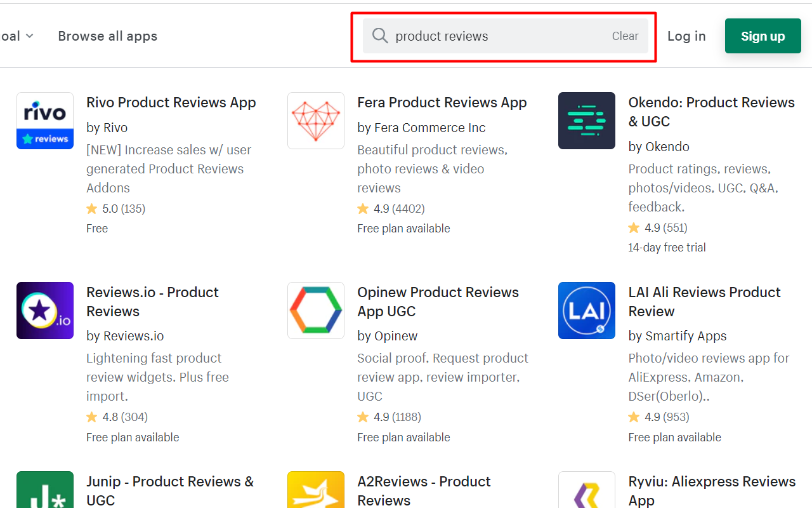Click the 'by Fera Commerce Inc' text
This screenshot has width=812, height=508.
(x=421, y=128)
